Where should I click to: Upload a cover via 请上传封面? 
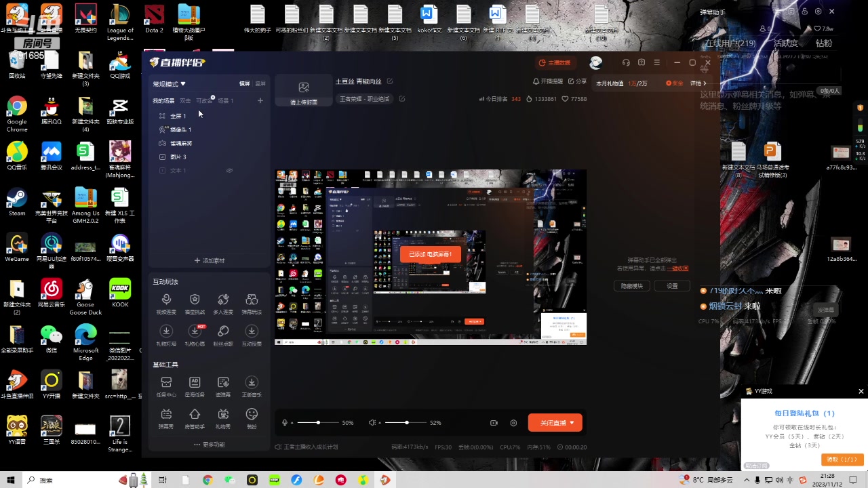click(x=304, y=91)
